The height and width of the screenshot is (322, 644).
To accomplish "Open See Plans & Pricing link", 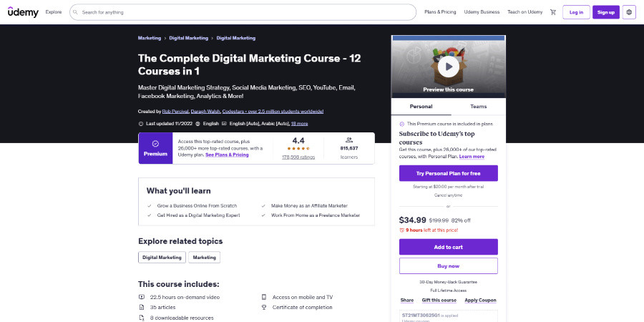I will [x=227, y=155].
